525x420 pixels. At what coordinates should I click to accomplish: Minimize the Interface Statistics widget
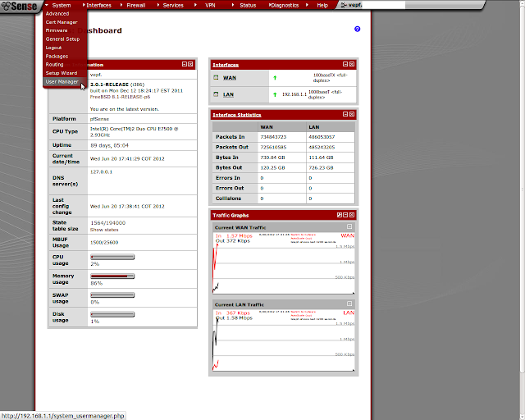pyautogui.click(x=345, y=114)
